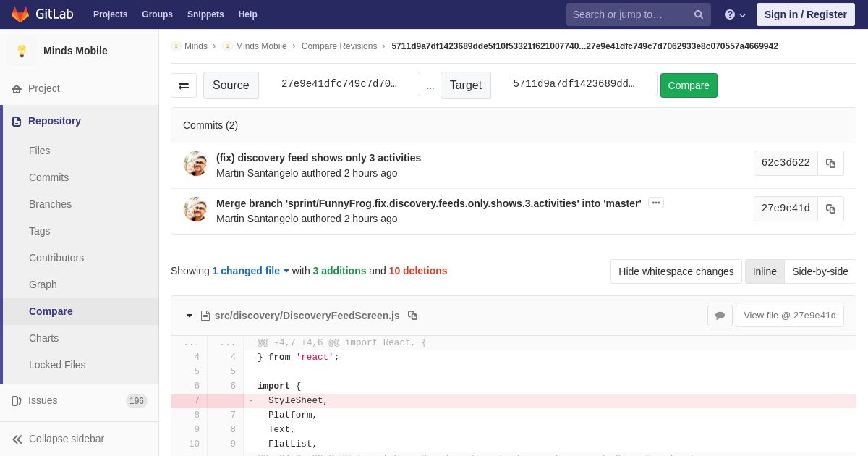Switch diff to Side-by-side view
The image size is (868, 456).
(x=820, y=271)
